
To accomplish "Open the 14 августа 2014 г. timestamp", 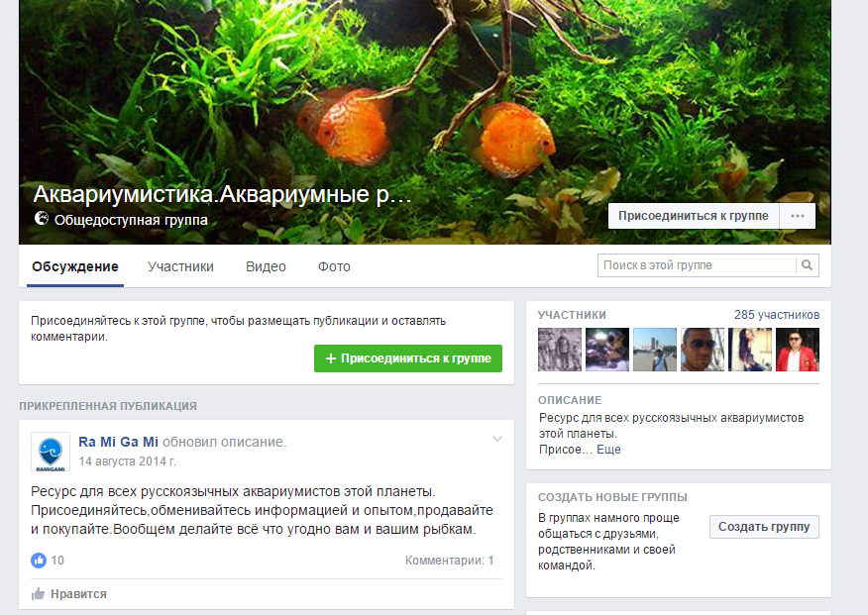I will tap(127, 461).
